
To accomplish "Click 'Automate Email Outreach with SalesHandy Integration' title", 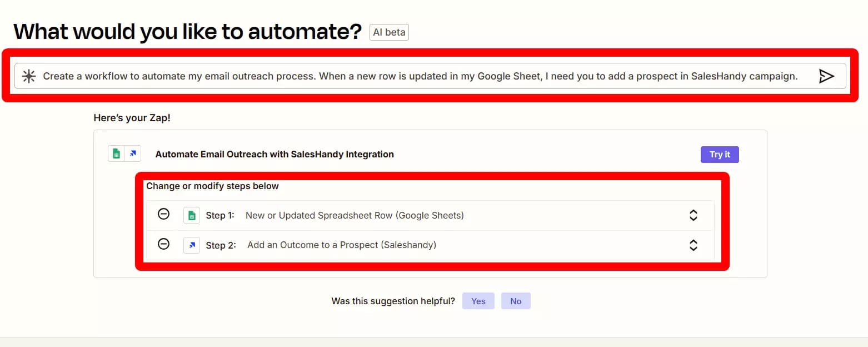I will pyautogui.click(x=275, y=154).
